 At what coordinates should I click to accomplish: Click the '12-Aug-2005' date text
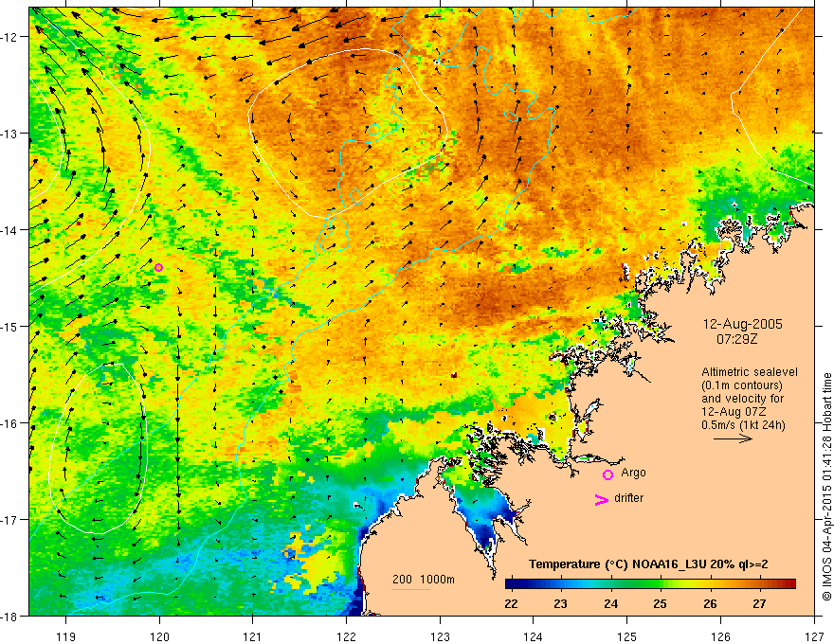pos(742,324)
